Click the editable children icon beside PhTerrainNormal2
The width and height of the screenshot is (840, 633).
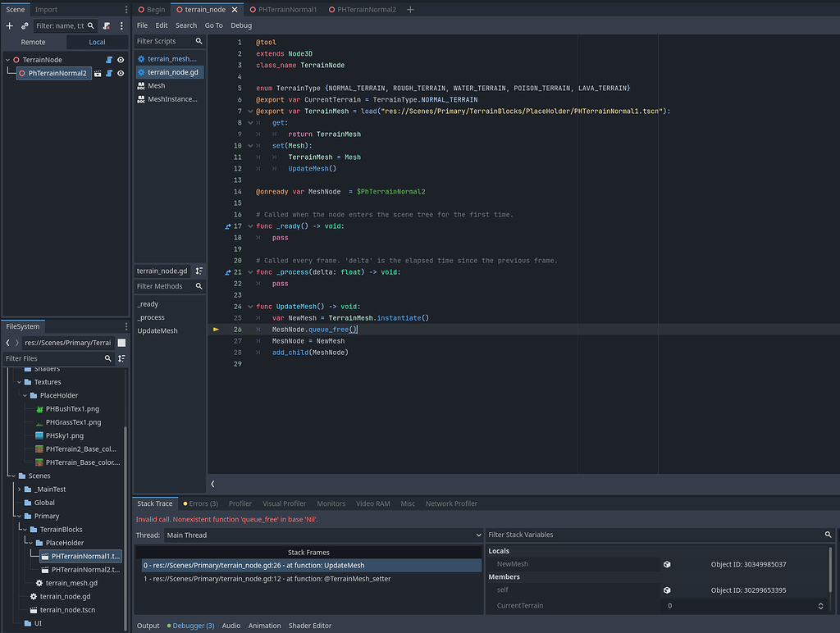coord(97,73)
